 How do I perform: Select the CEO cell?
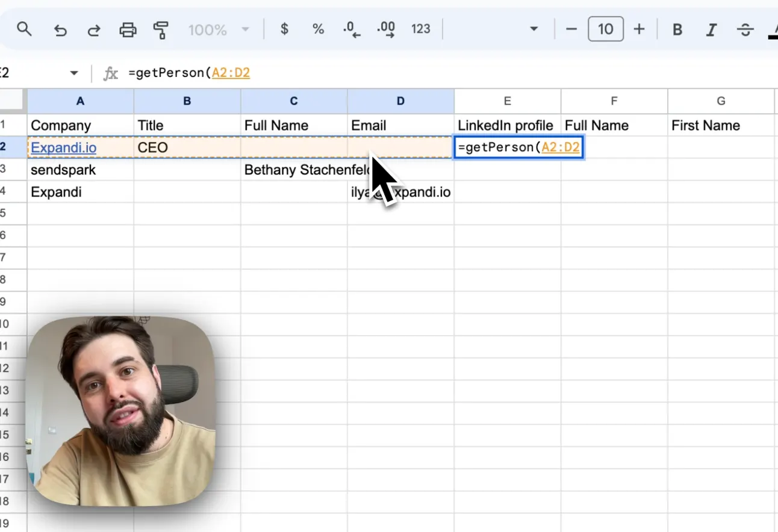coord(187,147)
